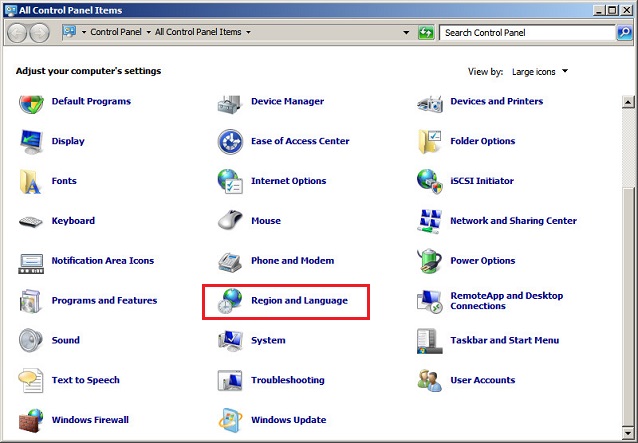This screenshot has width=638, height=443.
Task: Click the scrollbar up arrow
Action: [628, 102]
